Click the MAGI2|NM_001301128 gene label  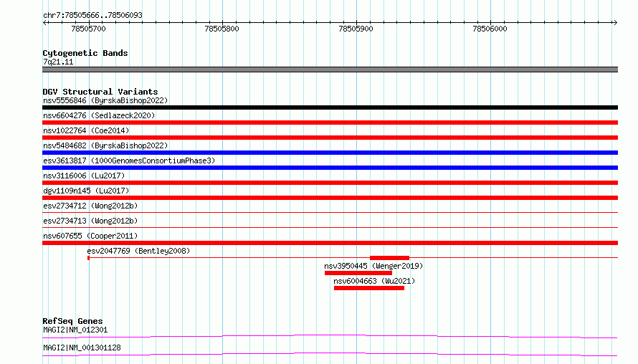pos(82,348)
